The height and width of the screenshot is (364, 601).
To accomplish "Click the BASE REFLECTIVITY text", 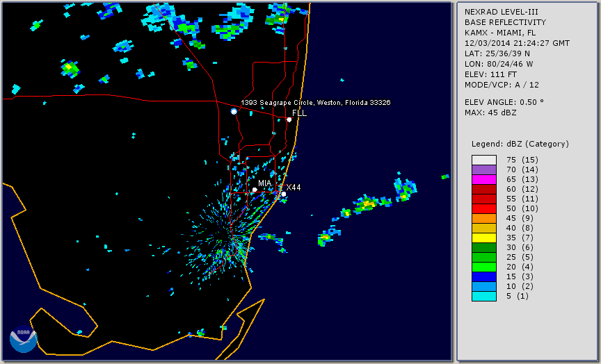I will pyautogui.click(x=505, y=22).
